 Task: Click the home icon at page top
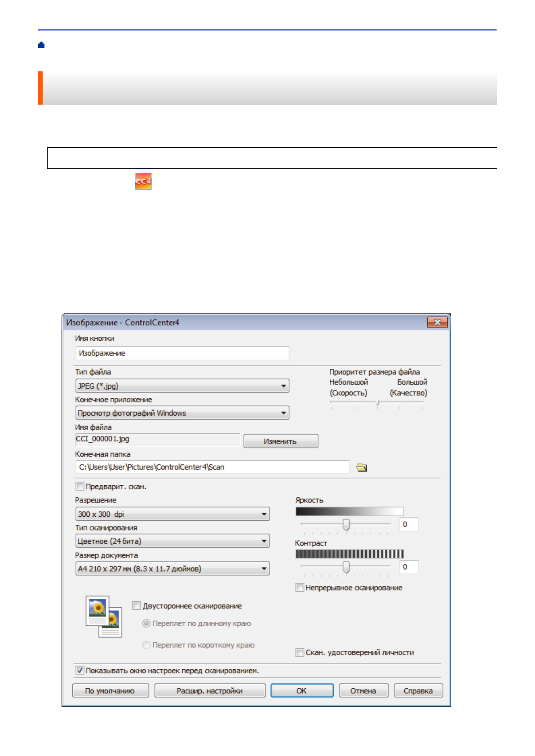[41, 45]
